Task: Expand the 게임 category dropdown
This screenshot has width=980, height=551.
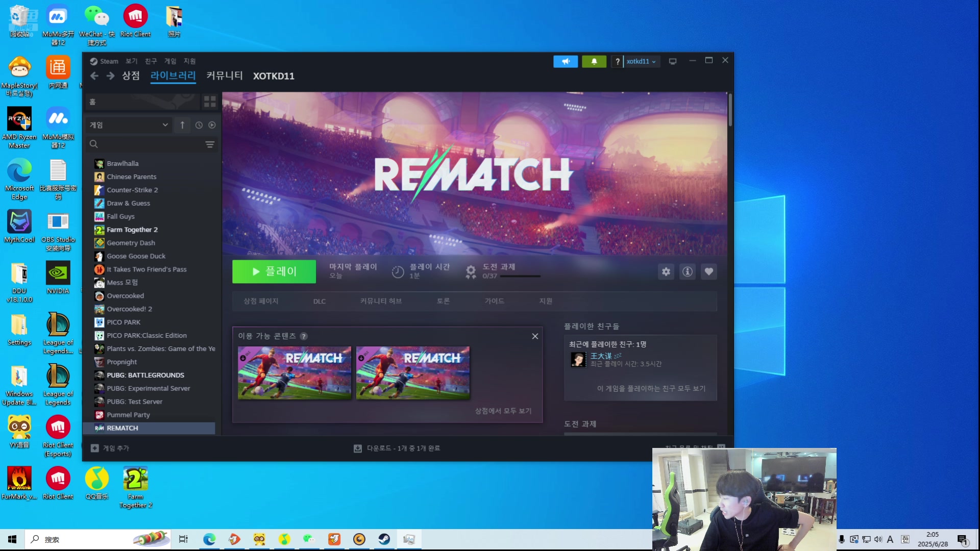Action: point(128,125)
